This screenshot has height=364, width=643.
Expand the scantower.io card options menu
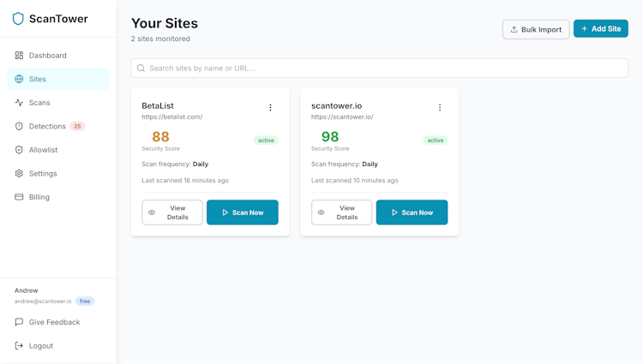click(440, 108)
